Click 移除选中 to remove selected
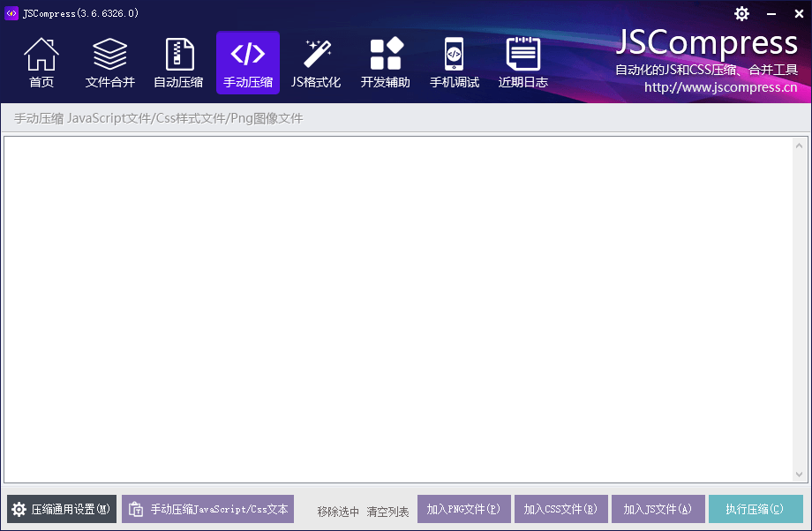Image resolution: width=812 pixels, height=531 pixels. tap(338, 511)
